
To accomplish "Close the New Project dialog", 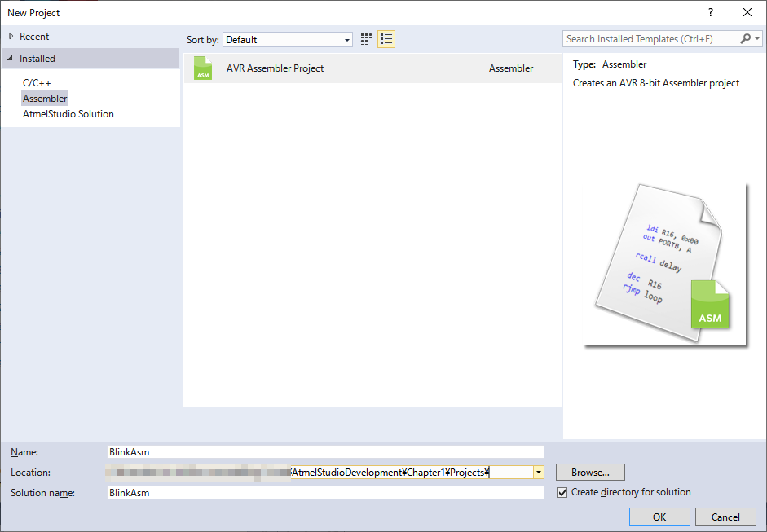I will 747,13.
